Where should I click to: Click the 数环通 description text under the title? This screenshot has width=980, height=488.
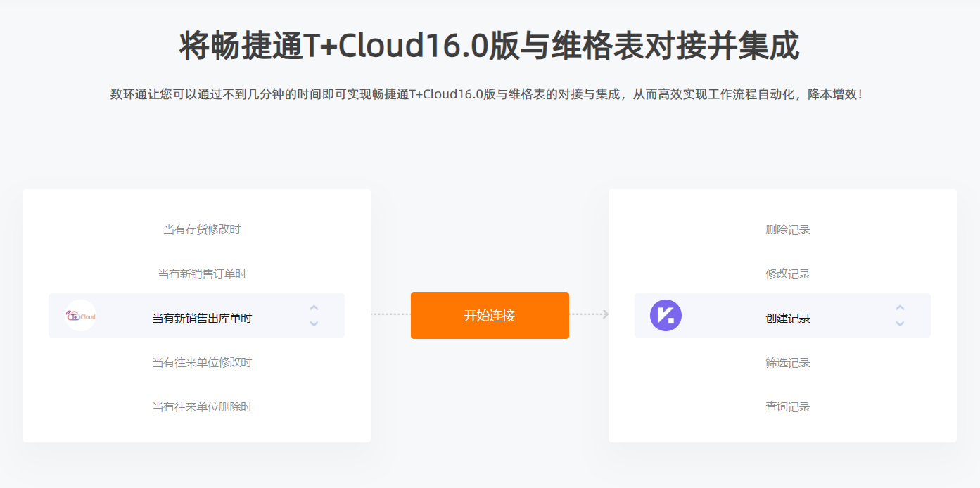[486, 94]
